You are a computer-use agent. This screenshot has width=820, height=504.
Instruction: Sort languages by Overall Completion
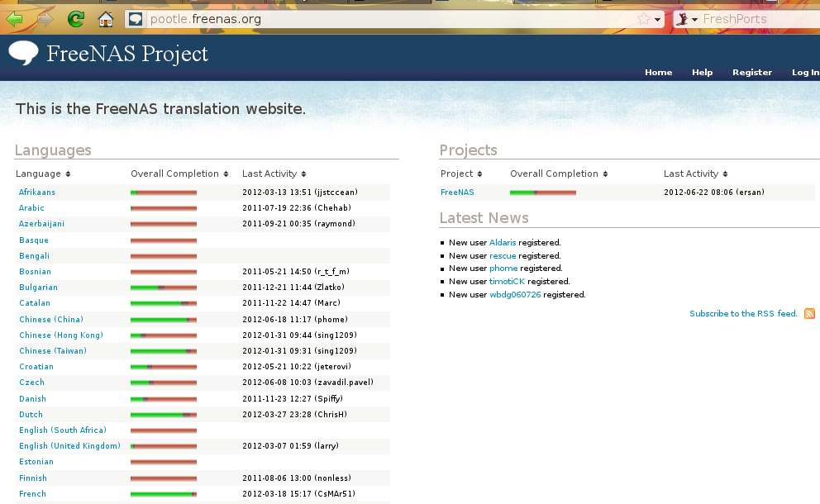pos(179,174)
